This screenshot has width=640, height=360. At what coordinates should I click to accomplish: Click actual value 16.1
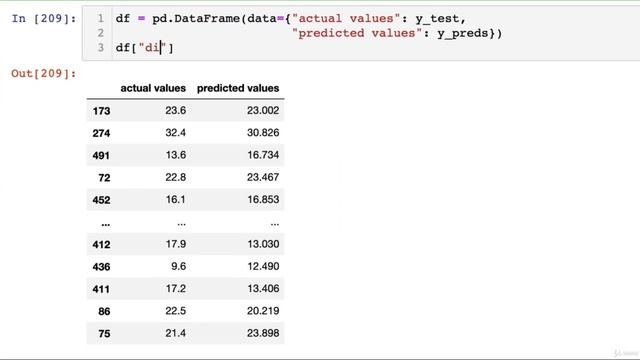[176, 199]
